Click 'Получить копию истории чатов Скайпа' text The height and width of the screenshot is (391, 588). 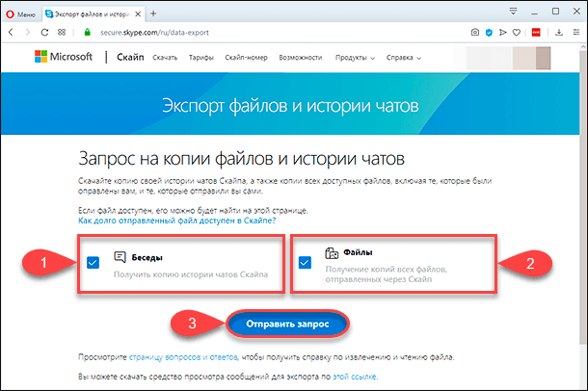tap(191, 274)
